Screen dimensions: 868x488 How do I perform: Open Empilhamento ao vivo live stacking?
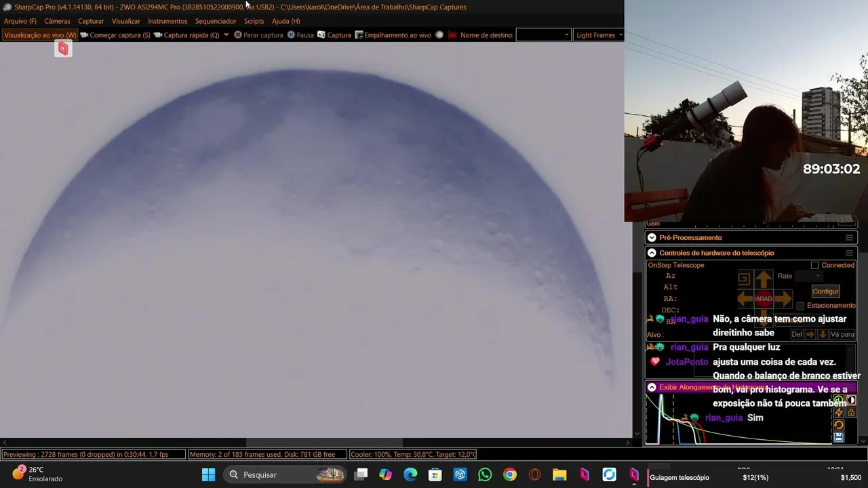(x=393, y=35)
